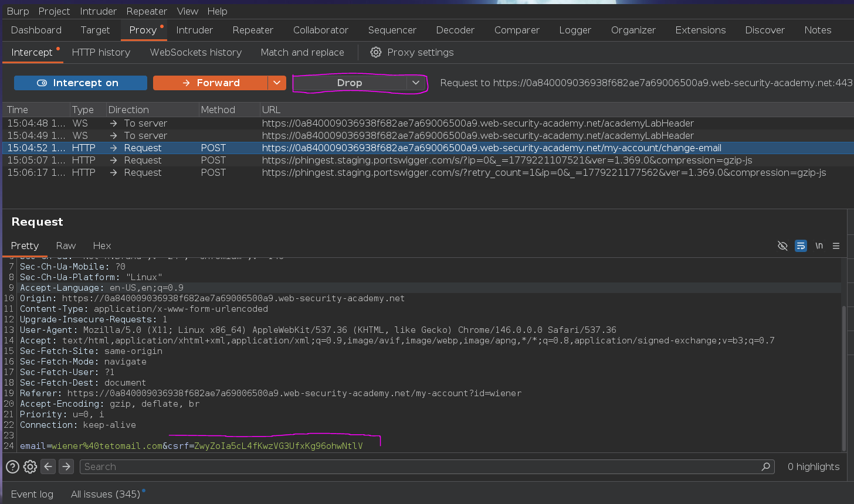854x504 pixels.
Task: Click the magnifier icon in search box
Action: (x=765, y=466)
